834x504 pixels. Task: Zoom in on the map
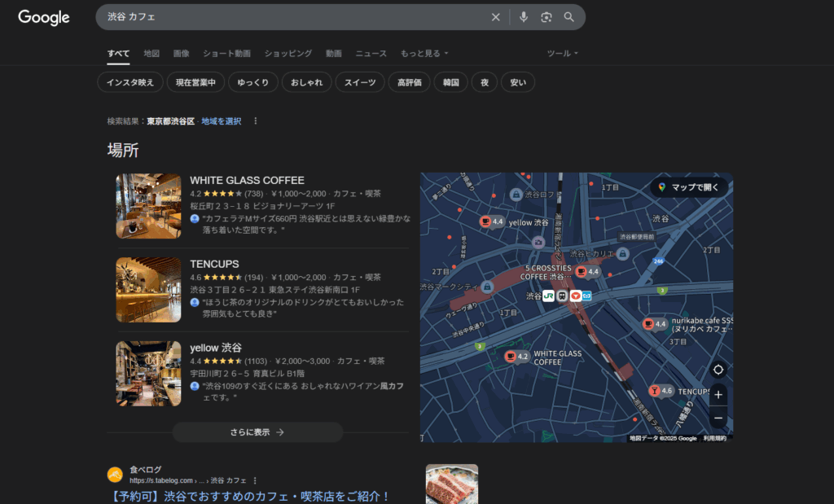(x=718, y=394)
